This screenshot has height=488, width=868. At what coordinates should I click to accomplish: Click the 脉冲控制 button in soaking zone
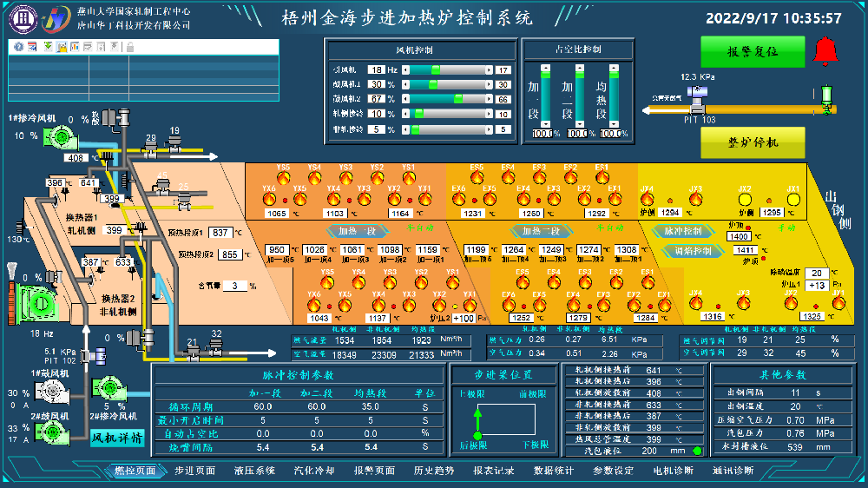[x=681, y=231]
